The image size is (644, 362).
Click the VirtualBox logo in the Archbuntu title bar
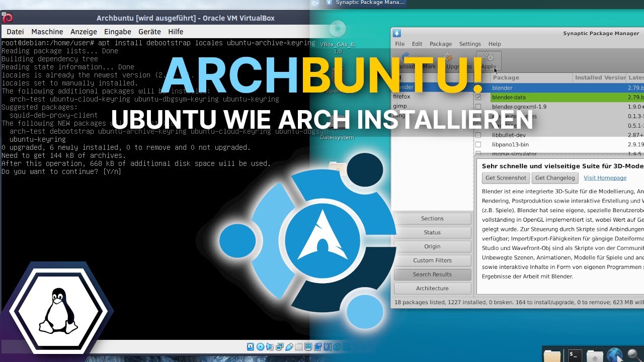click(x=7, y=18)
